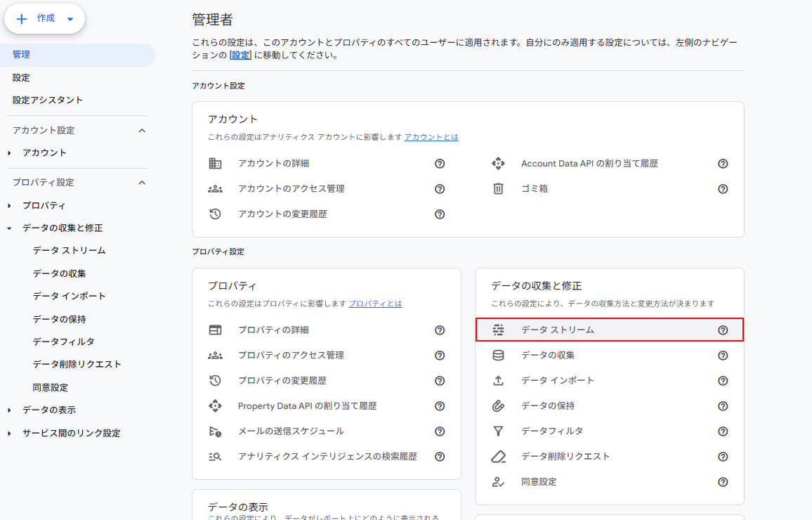Open the プロパティとは help link
This screenshot has width=812, height=520.
click(x=375, y=304)
